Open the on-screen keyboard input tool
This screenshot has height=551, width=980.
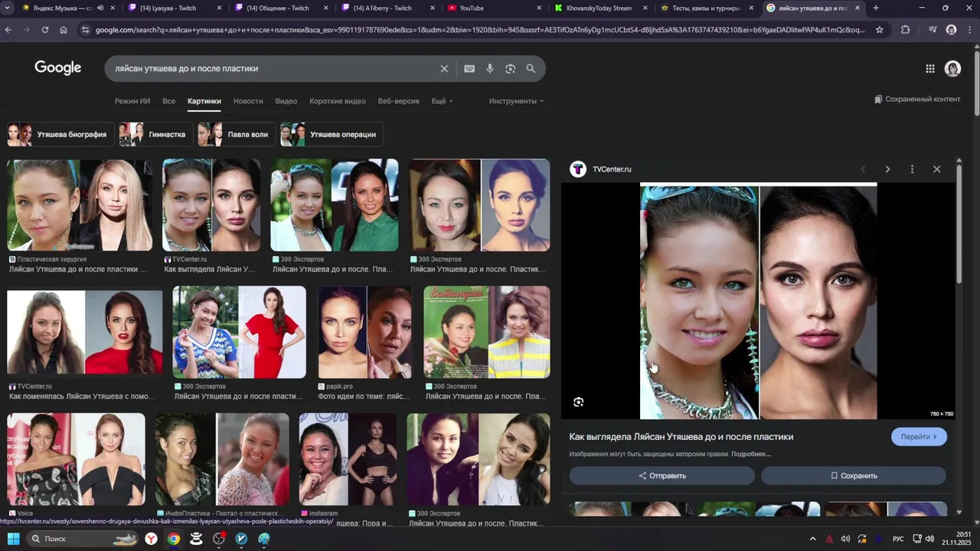(469, 69)
